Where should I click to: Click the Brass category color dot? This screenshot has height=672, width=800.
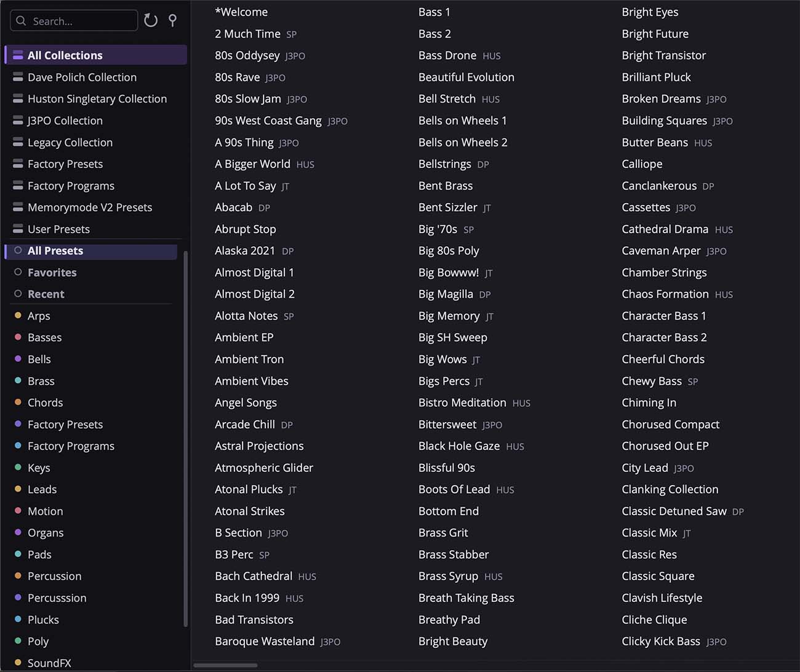click(x=18, y=380)
